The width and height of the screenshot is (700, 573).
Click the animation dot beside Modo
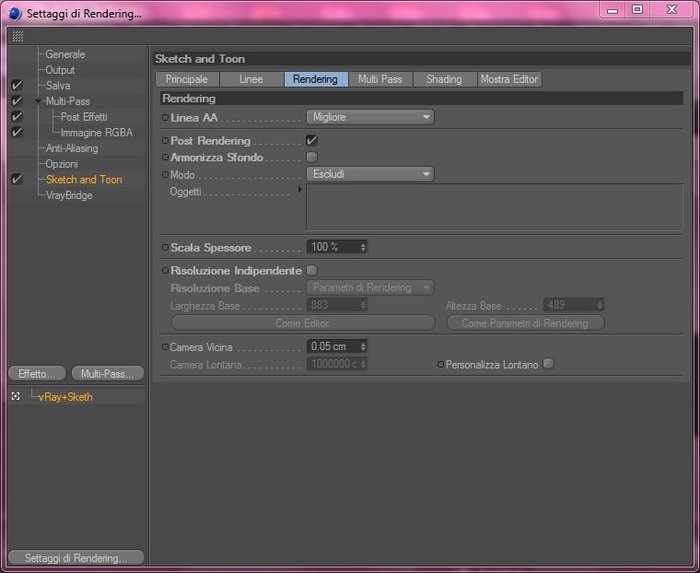point(165,174)
